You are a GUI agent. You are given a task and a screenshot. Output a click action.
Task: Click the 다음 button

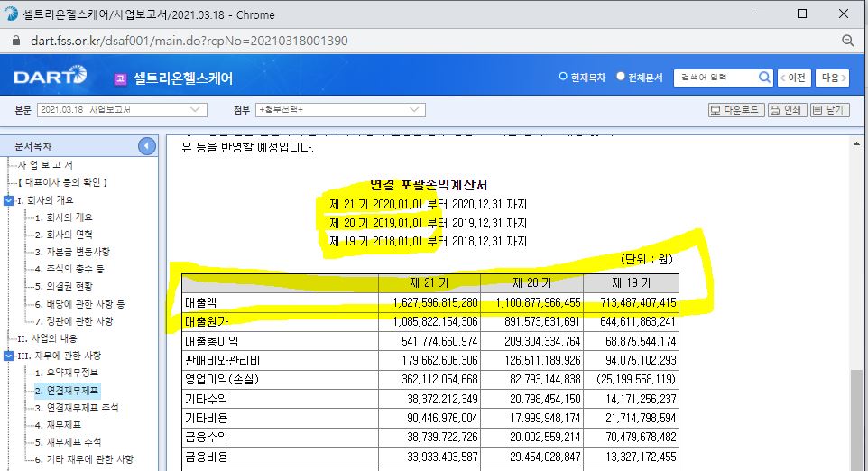[x=832, y=78]
